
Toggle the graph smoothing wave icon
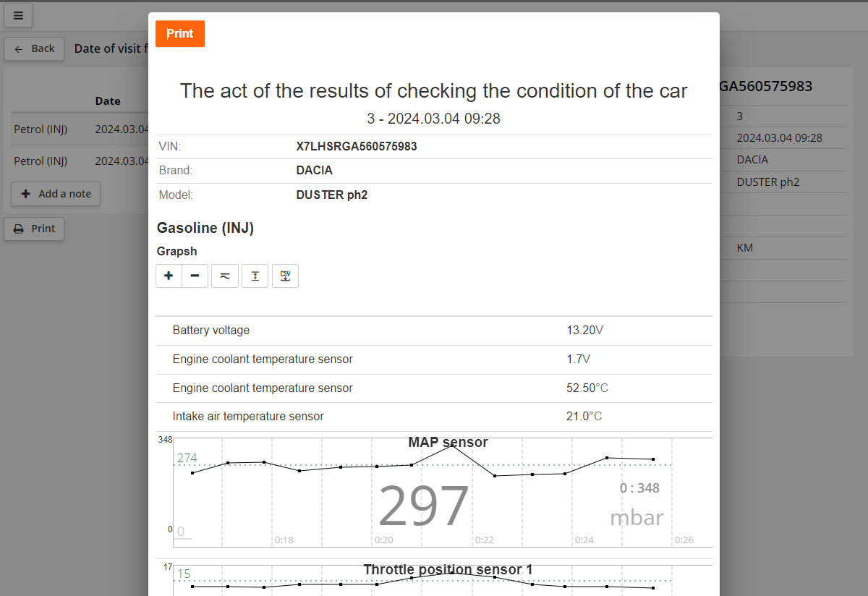point(225,276)
